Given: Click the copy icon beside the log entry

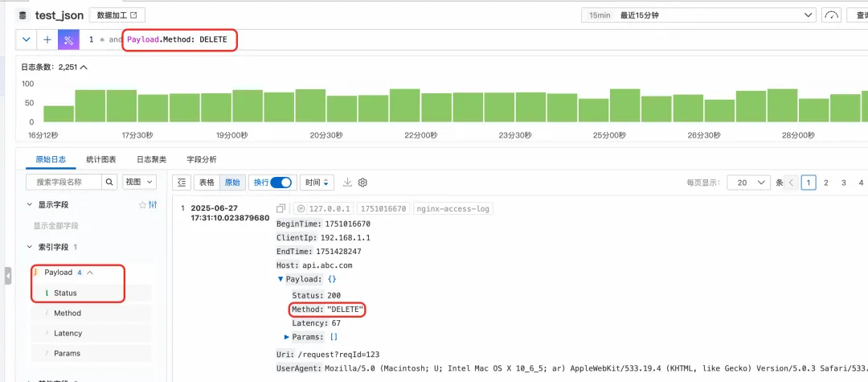Looking at the screenshot, I should [x=281, y=209].
